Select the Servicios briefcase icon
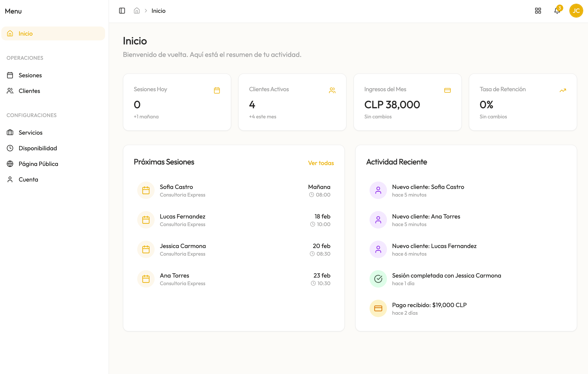588x374 pixels. [x=10, y=132]
